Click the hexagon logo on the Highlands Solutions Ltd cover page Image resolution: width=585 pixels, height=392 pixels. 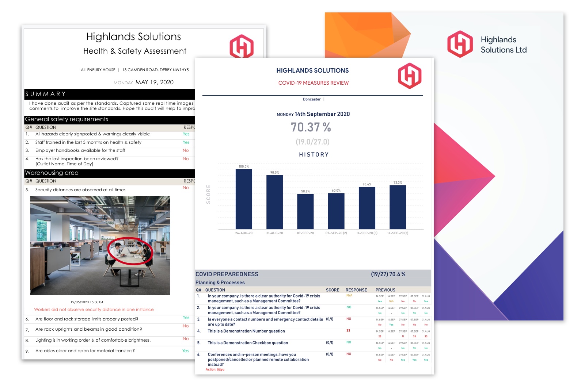click(460, 44)
